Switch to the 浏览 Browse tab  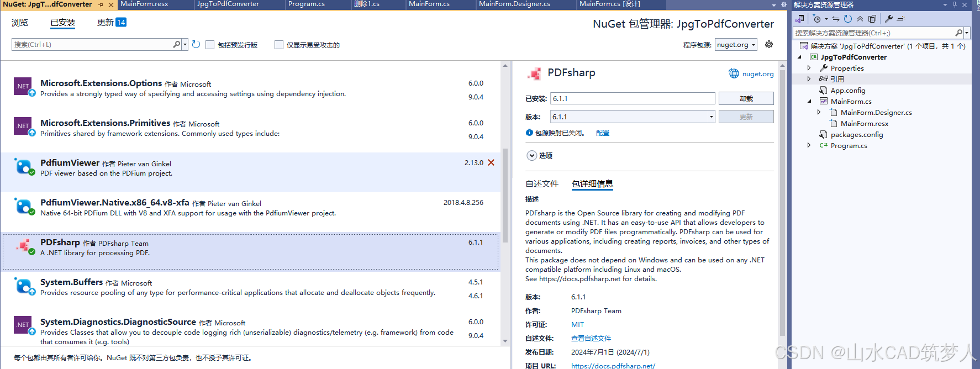(x=20, y=23)
